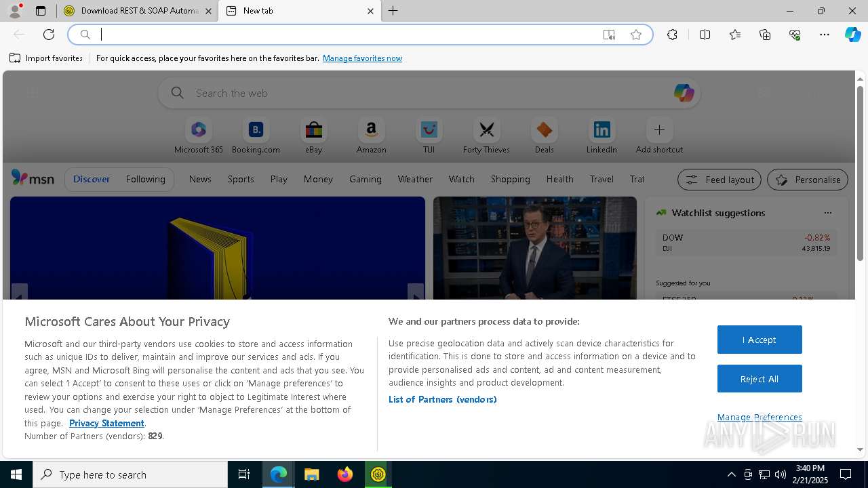
Task: Click the page vertical scrollbar
Action: coord(860,173)
